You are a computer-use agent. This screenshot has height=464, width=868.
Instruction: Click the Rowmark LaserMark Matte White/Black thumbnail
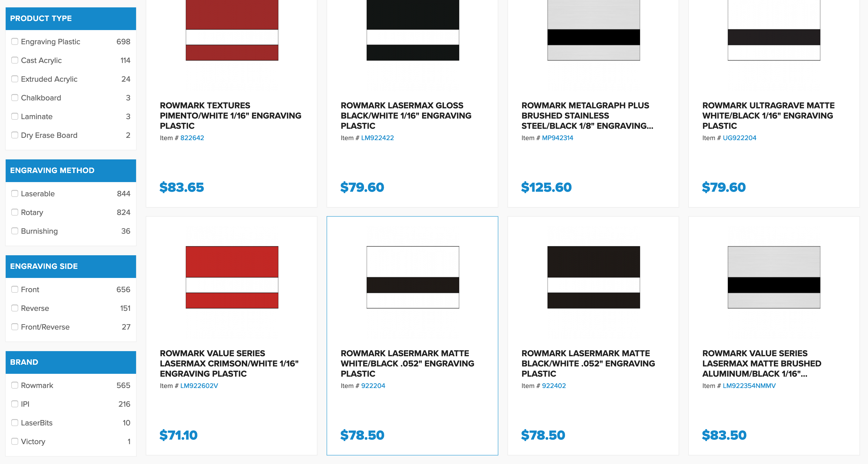412,277
